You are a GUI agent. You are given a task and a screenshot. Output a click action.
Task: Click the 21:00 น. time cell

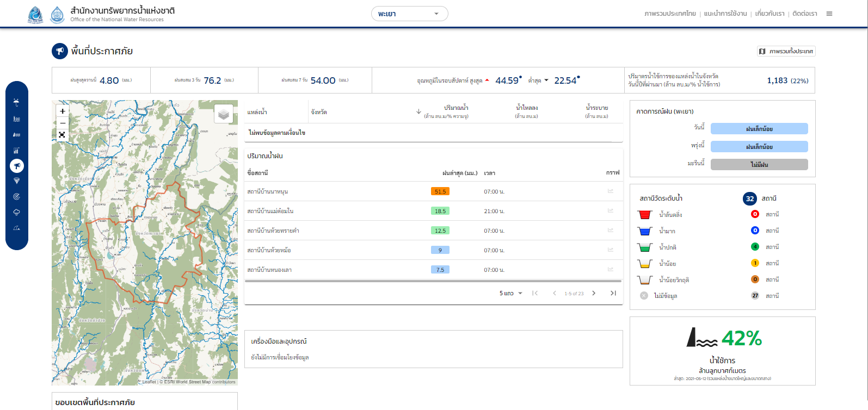coord(494,211)
